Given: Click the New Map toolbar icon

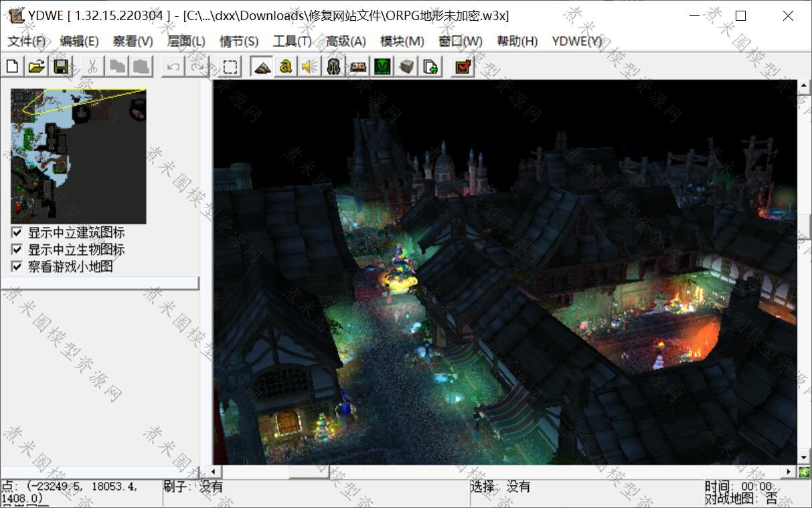Looking at the screenshot, I should (13, 66).
